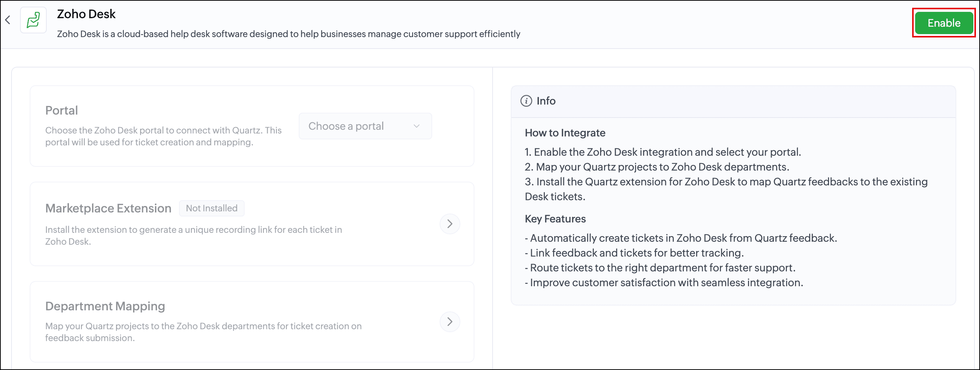The width and height of the screenshot is (980, 370).
Task: Click the Key Features heading
Action: (555, 219)
